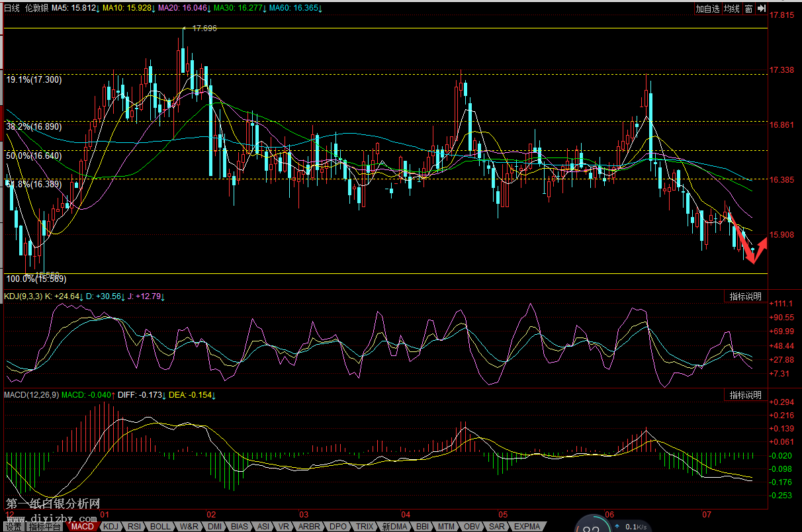The image size is (802, 532).
Task: Add to watchlist with 加自选
Action: (x=707, y=9)
